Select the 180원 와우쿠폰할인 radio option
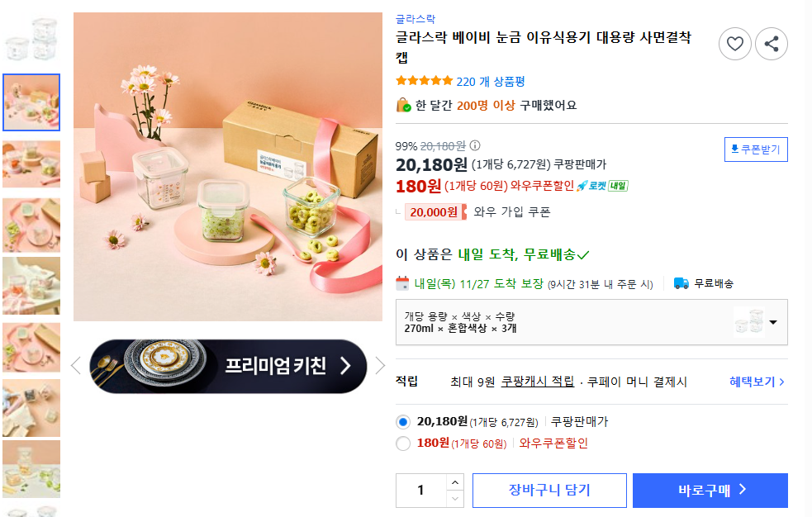This screenshot has height=517, width=812. coord(403,443)
